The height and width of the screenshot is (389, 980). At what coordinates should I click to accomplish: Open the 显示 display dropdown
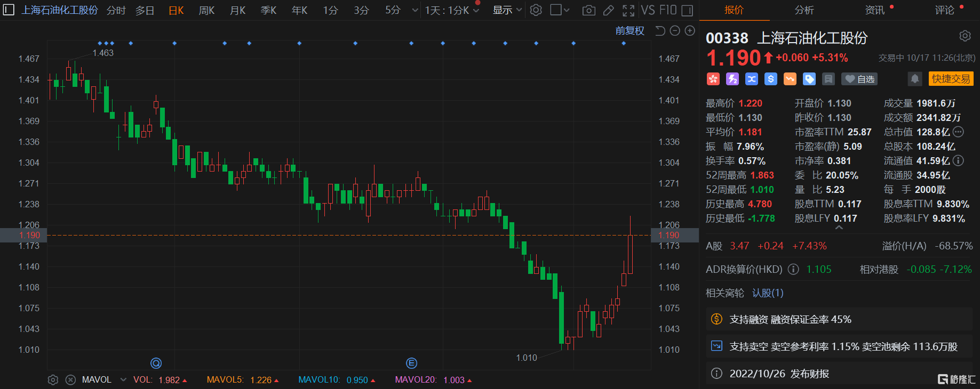pos(507,10)
